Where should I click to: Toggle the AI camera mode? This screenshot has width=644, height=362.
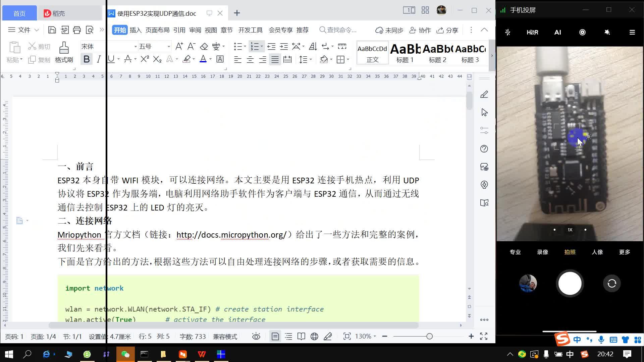point(557,32)
